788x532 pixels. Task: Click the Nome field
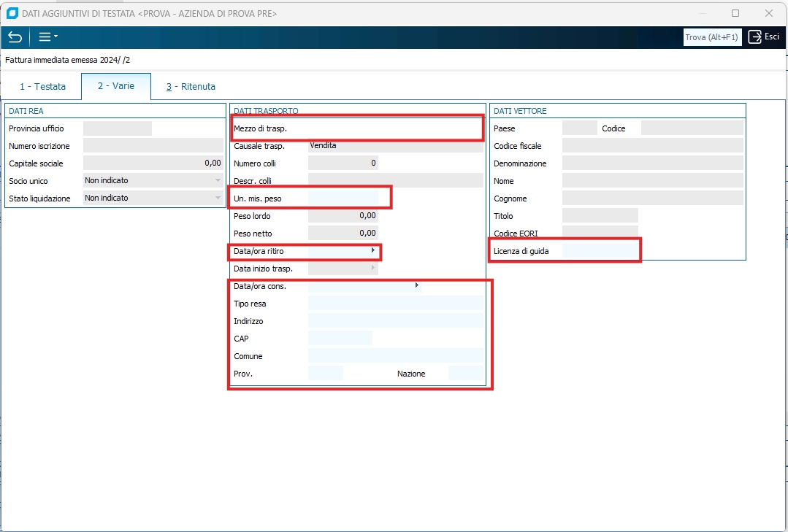pos(653,180)
